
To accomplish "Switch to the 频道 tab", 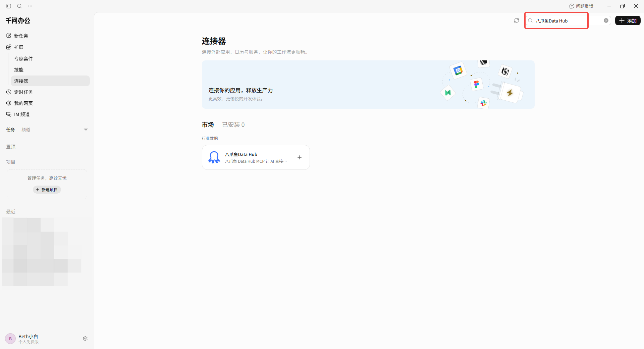I will pyautogui.click(x=26, y=130).
